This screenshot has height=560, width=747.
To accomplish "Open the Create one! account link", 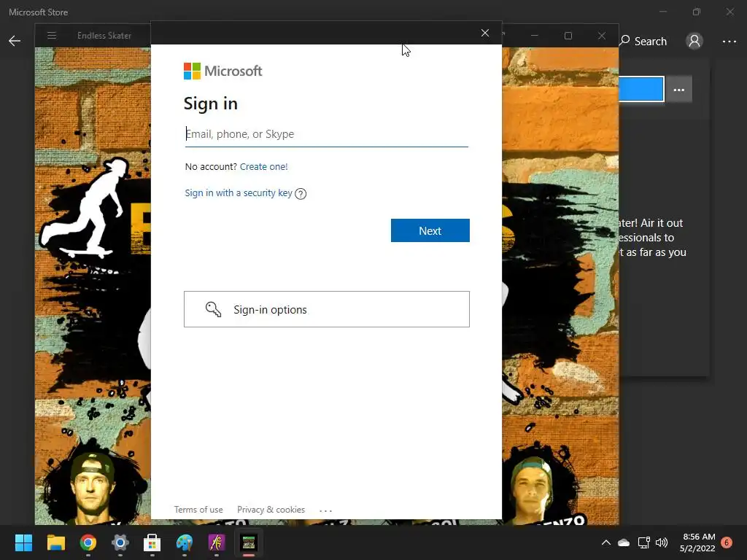I will 263,167.
